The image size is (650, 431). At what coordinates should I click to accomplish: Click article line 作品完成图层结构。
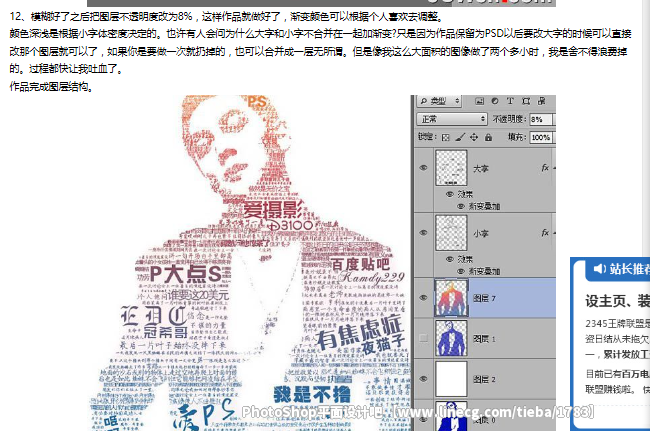51,87
